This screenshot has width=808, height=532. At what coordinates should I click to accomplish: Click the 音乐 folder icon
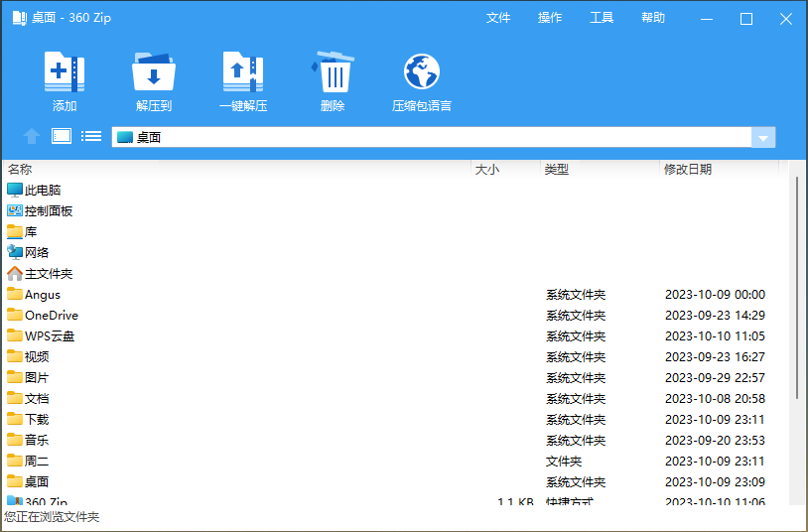click(x=15, y=441)
